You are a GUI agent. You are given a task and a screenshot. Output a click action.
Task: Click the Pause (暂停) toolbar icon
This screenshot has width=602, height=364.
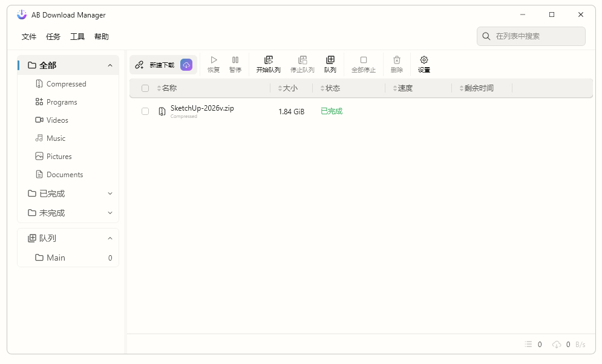click(235, 60)
